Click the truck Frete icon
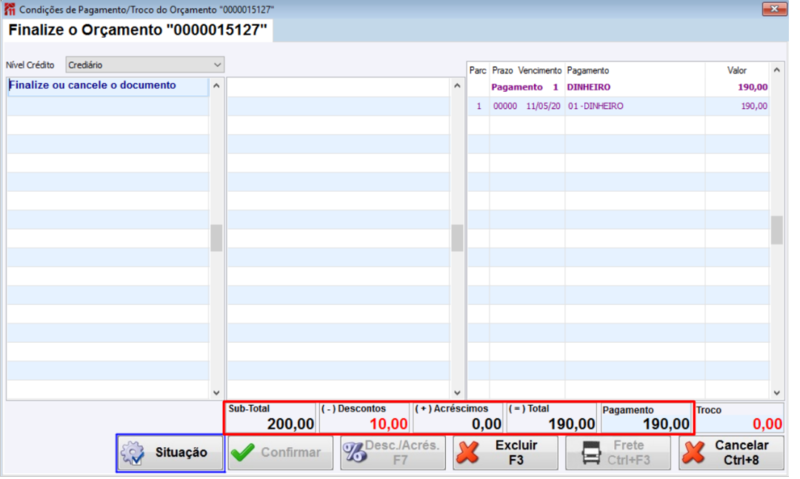Image resolution: width=800 pixels, height=479 pixels. tap(591, 452)
